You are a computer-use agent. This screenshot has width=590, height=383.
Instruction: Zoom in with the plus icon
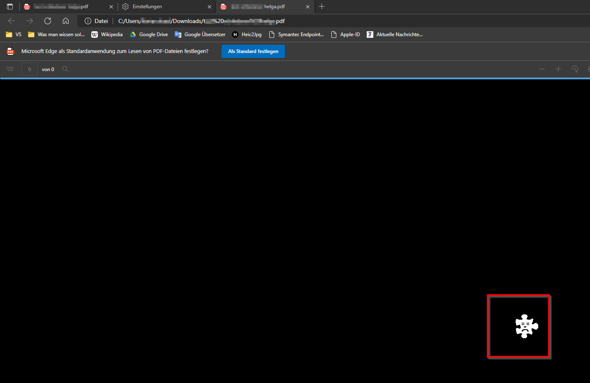click(x=558, y=69)
